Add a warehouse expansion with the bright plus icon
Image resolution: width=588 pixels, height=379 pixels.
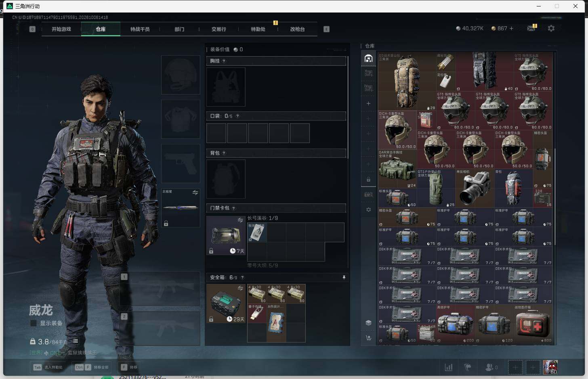tap(368, 103)
